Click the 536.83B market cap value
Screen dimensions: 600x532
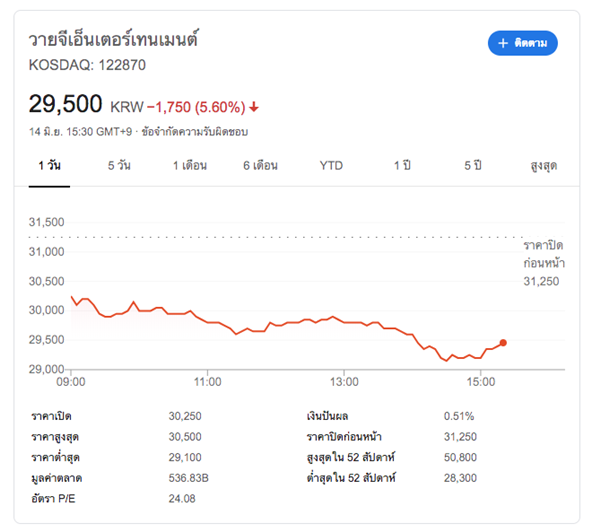189,478
